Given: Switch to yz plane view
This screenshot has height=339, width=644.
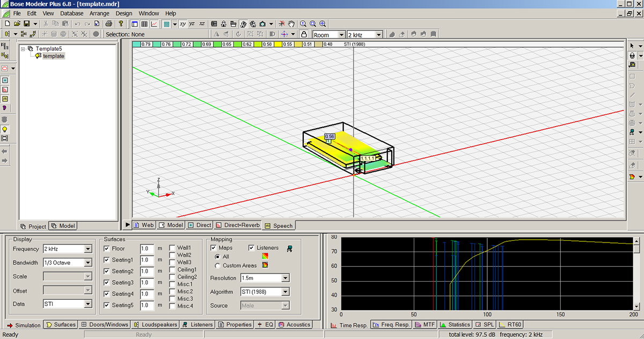Looking at the screenshot, I should click(192, 24).
